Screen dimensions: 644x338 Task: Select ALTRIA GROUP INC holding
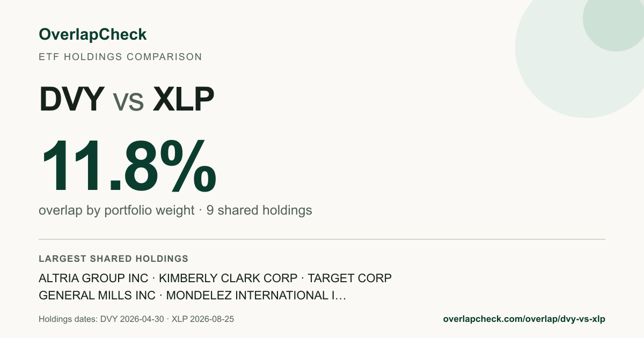point(93,278)
